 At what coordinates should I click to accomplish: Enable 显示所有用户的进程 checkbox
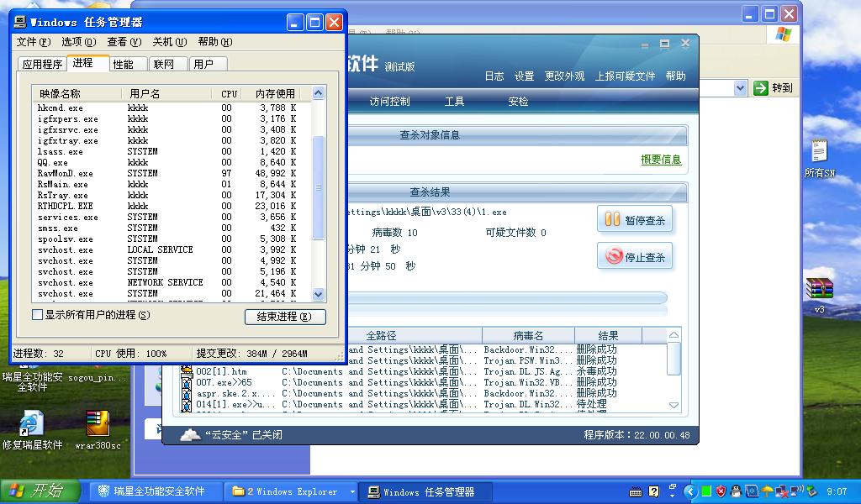[37, 315]
